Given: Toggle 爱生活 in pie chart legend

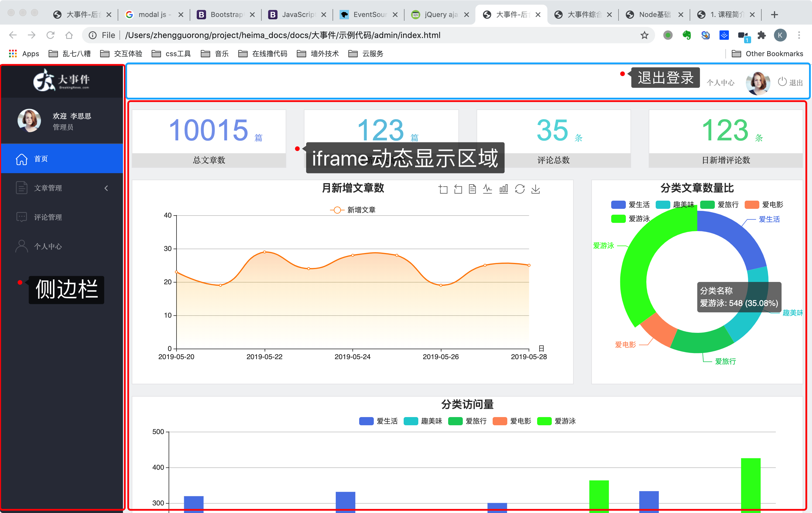Looking at the screenshot, I should (x=630, y=204).
